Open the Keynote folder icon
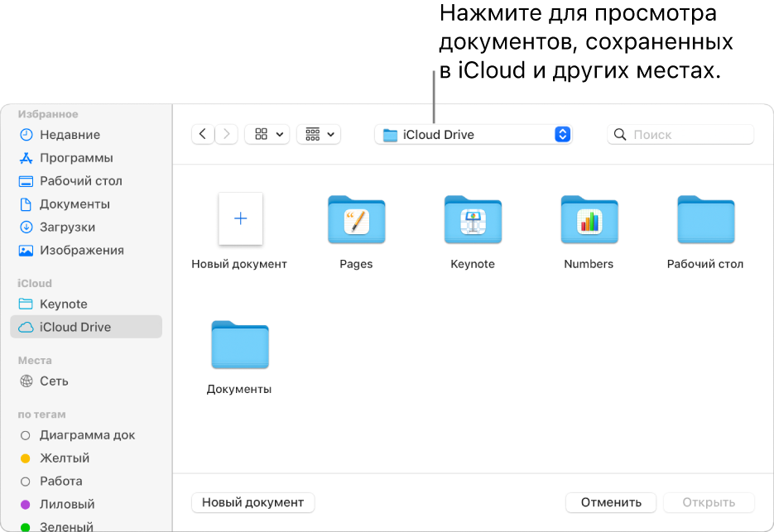 tap(473, 221)
